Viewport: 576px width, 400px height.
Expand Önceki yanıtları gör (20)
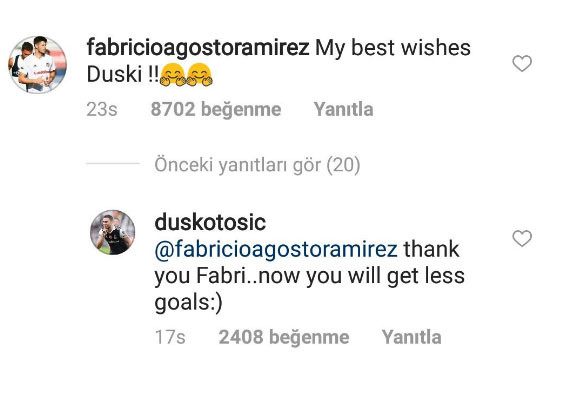257,165
